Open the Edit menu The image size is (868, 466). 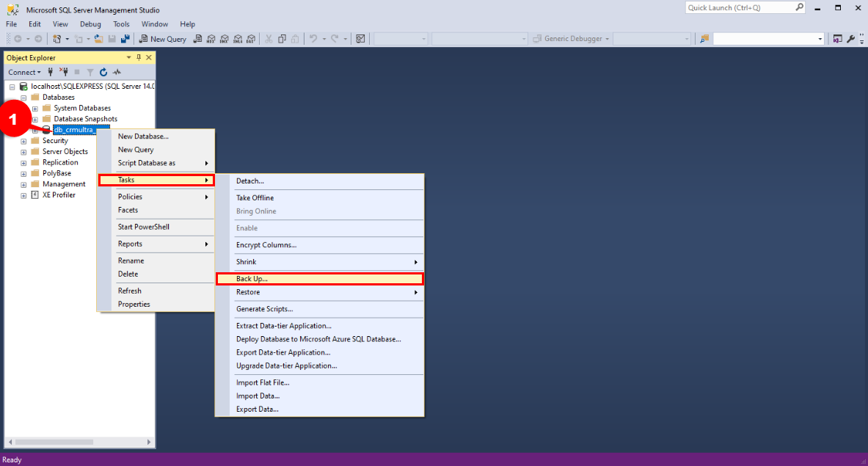point(35,23)
